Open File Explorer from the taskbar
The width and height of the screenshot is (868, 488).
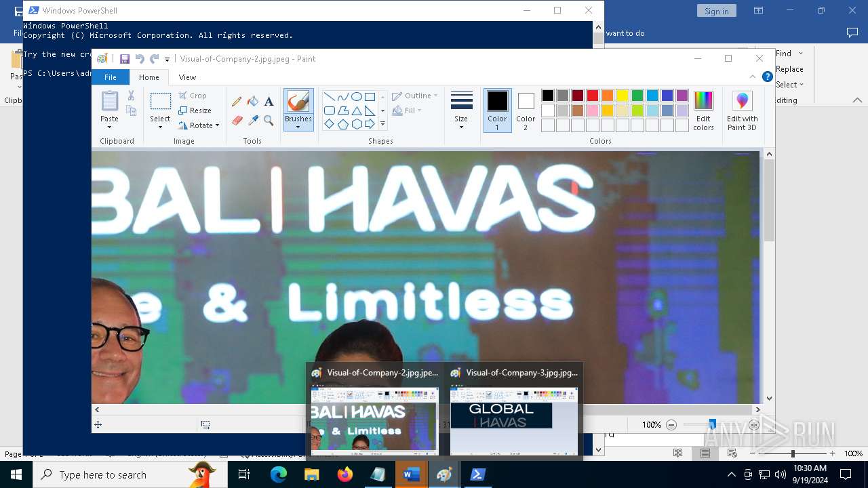pos(312,474)
